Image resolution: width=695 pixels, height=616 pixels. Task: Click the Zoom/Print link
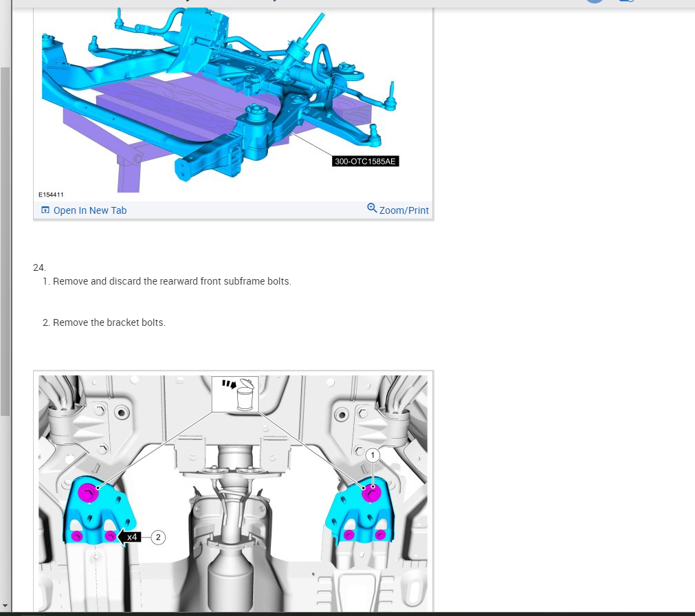tap(398, 210)
